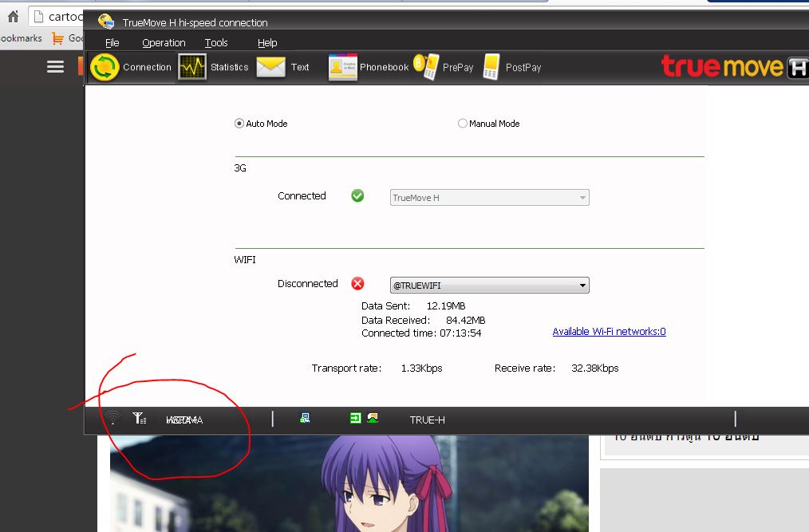Open the Connection toolbar icon
Image resolution: width=809 pixels, height=532 pixels.
(x=105, y=67)
